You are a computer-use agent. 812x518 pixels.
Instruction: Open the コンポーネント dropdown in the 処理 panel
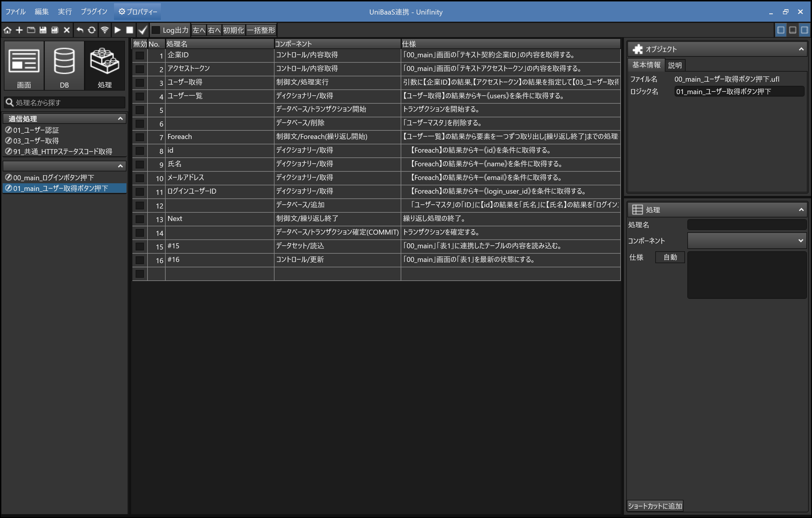coord(747,241)
